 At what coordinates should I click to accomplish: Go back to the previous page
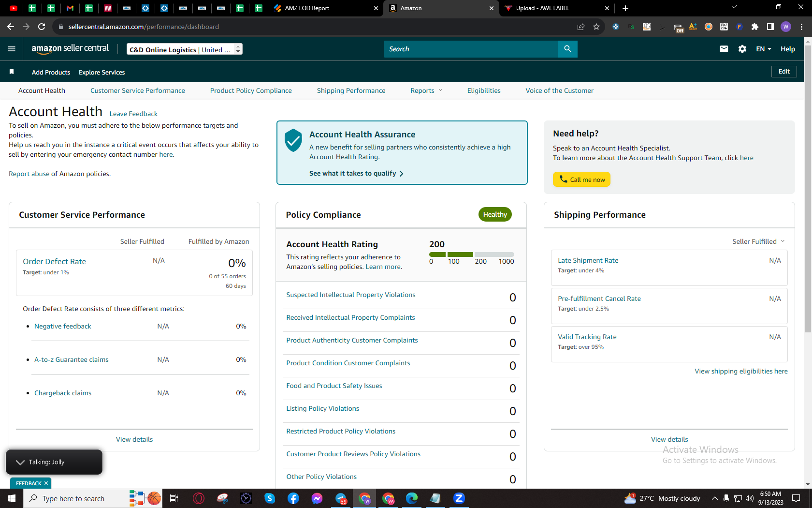coord(11,27)
